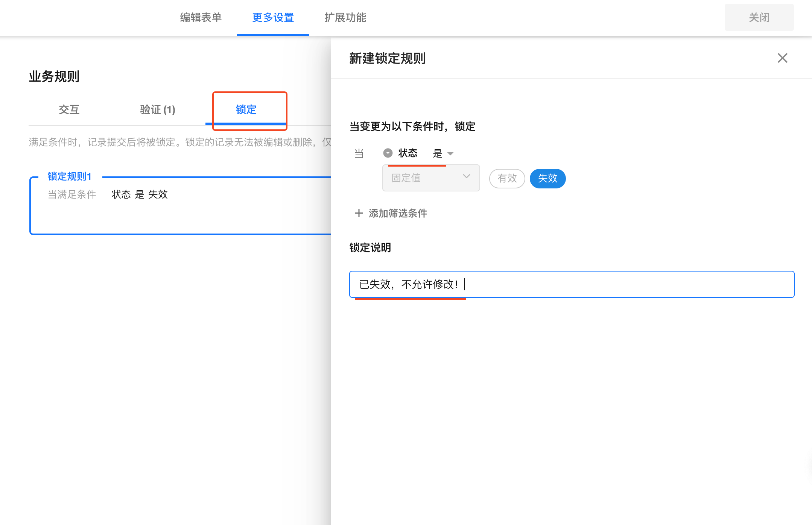Select the 锁定 rules tab
The height and width of the screenshot is (525, 812).
[x=246, y=109]
